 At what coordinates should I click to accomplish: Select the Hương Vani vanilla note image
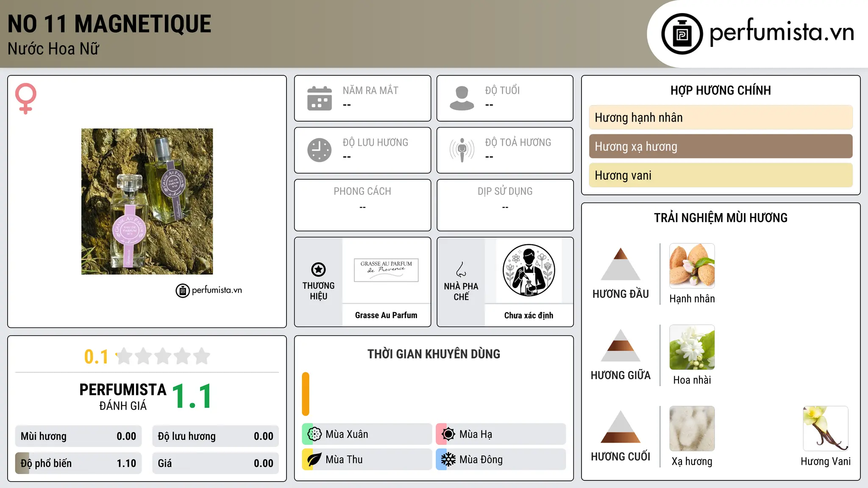826,429
